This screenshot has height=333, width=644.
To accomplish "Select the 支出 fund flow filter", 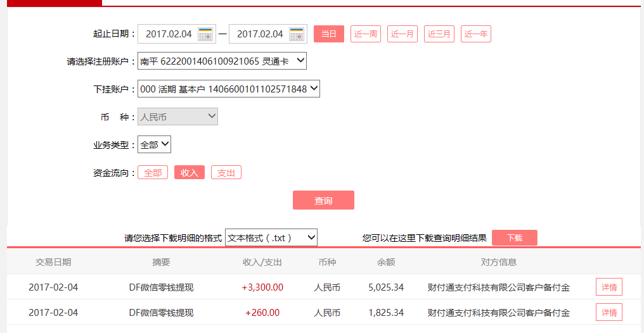I will coord(226,173).
